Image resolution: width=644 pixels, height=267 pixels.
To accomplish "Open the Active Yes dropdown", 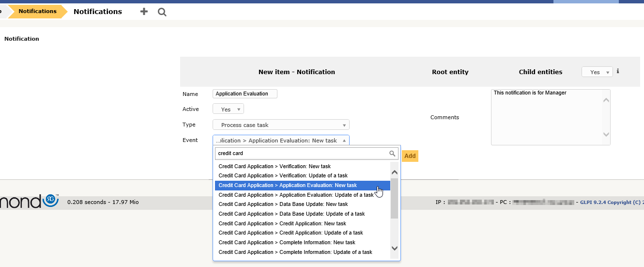I will point(228,110).
